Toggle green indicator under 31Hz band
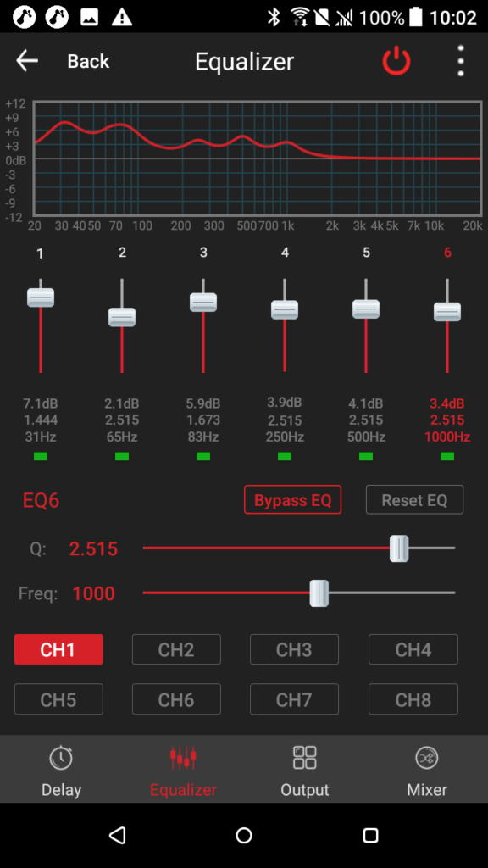This screenshot has height=868, width=488. [41, 456]
